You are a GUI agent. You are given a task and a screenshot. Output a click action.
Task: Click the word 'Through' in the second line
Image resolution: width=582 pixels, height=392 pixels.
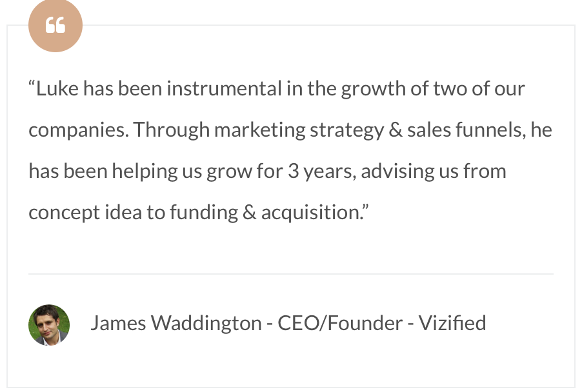pos(172,130)
